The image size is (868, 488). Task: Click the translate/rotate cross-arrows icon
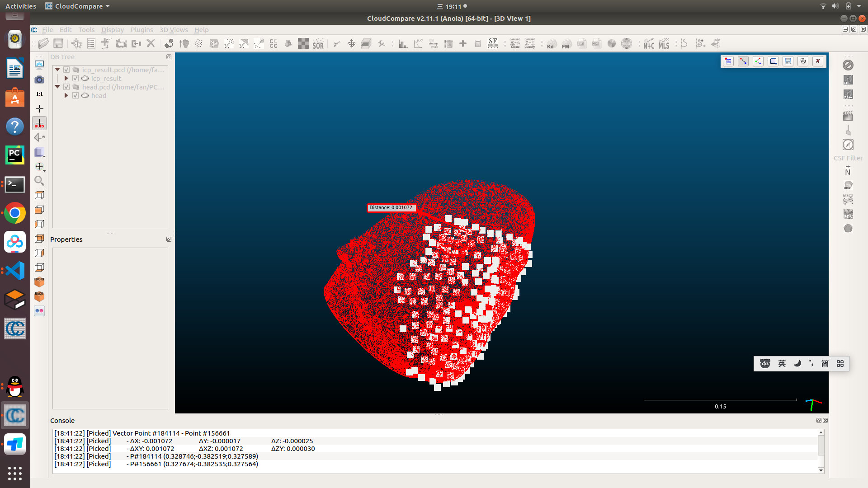351,43
